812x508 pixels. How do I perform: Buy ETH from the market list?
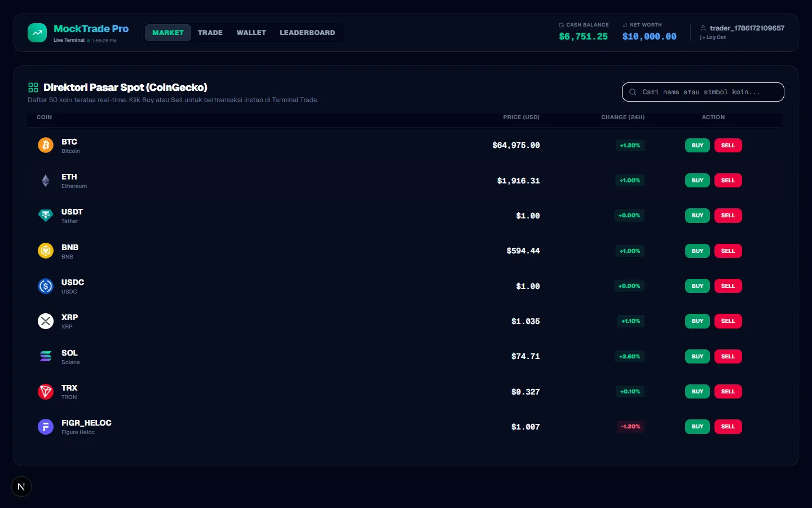pyautogui.click(x=698, y=181)
